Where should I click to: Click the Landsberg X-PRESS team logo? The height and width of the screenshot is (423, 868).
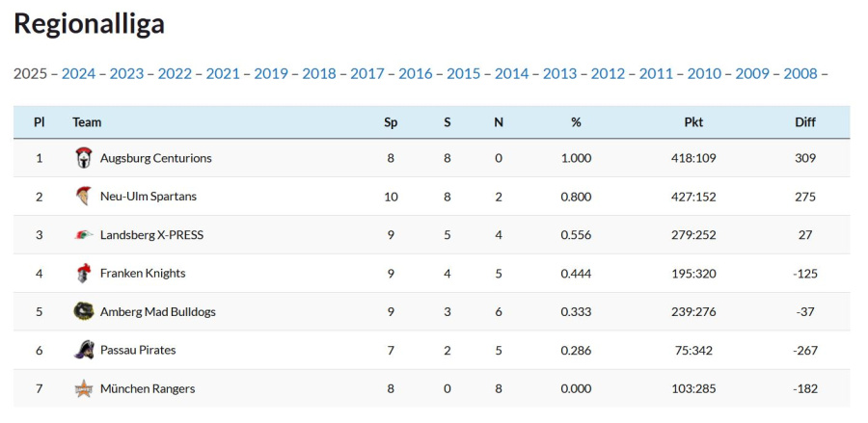coord(84,235)
